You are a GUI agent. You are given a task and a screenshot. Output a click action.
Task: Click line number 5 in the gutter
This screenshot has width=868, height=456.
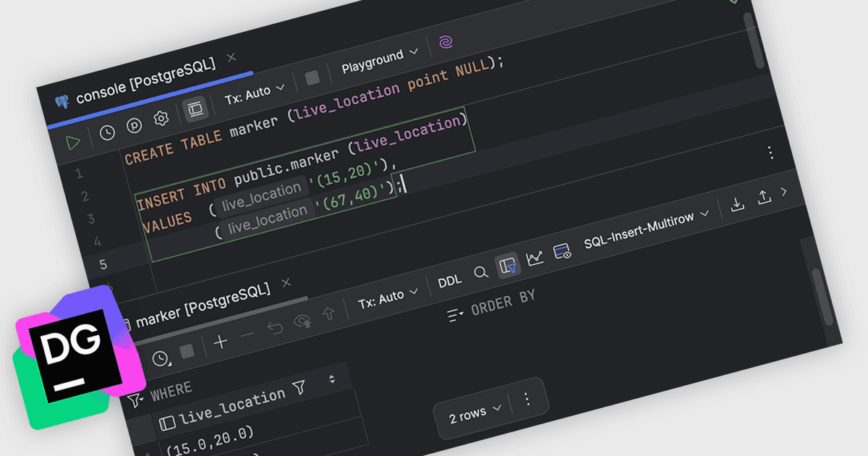103,264
